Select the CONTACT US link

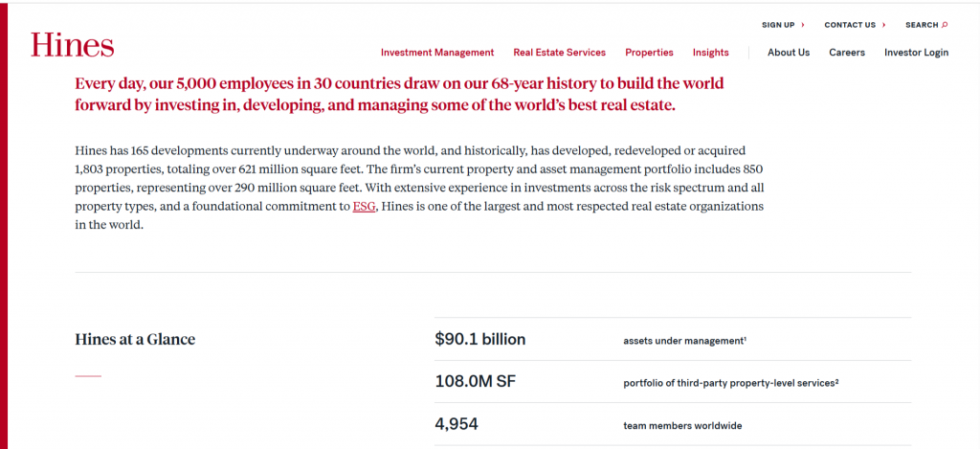pyautogui.click(x=849, y=25)
